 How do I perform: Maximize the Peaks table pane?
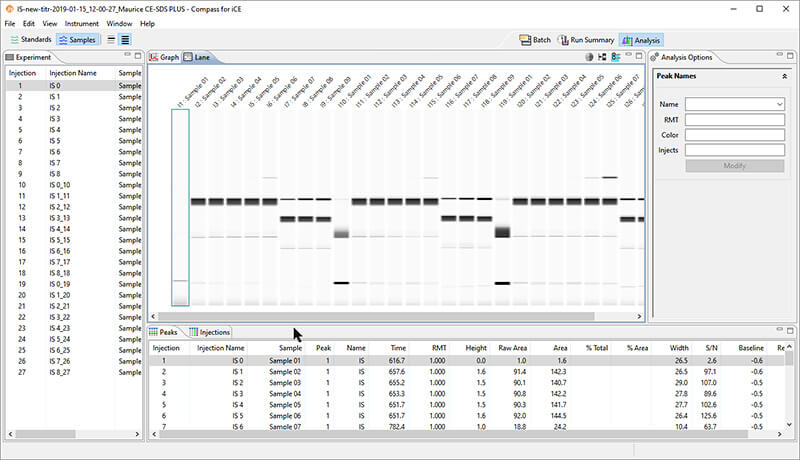point(790,330)
